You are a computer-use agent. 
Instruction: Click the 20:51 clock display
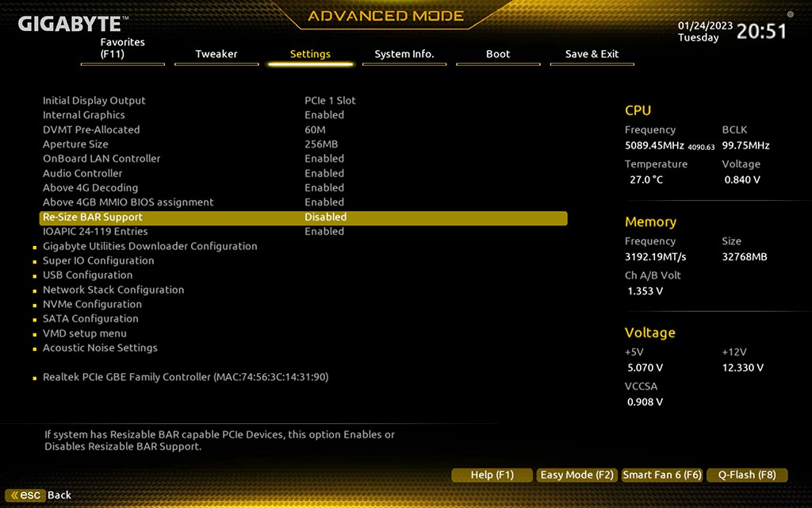click(x=761, y=32)
